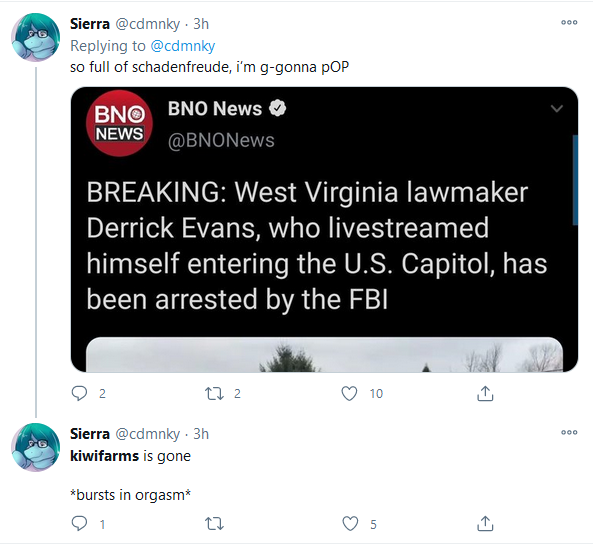
Task: Open reply on the first tweet
Action: [x=79, y=394]
